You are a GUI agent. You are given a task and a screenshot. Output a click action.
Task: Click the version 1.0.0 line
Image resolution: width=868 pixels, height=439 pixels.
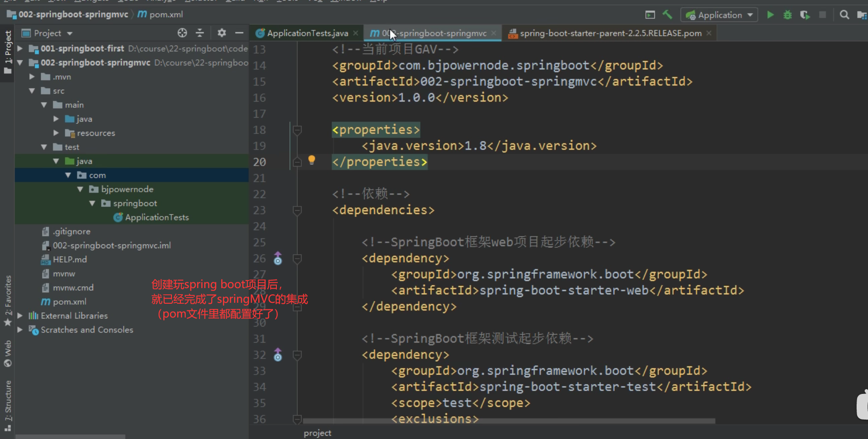tap(420, 98)
